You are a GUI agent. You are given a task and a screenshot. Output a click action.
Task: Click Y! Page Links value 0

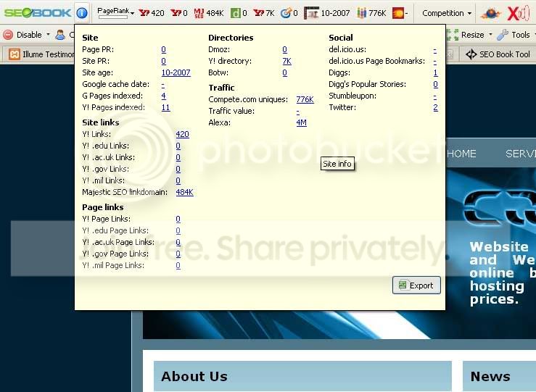tap(178, 219)
